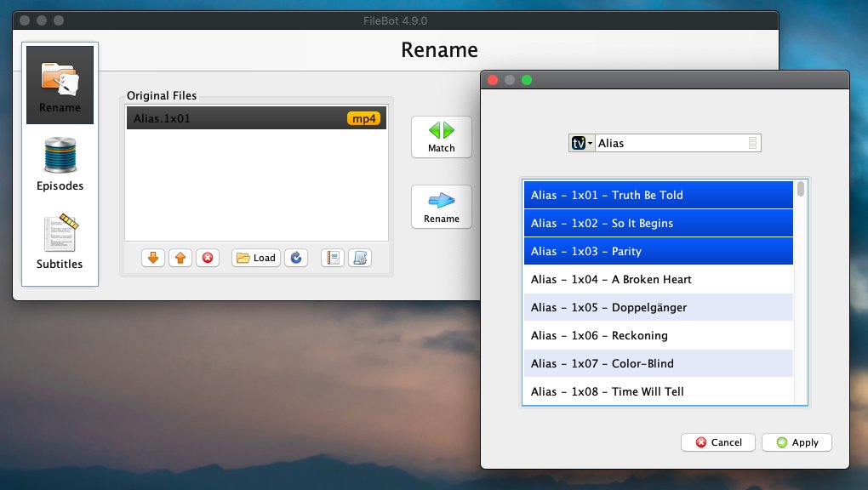Viewport: 868px width, 490px height.
Task: Select Alias - 1x01 - Truth Be Told
Action: 658,195
